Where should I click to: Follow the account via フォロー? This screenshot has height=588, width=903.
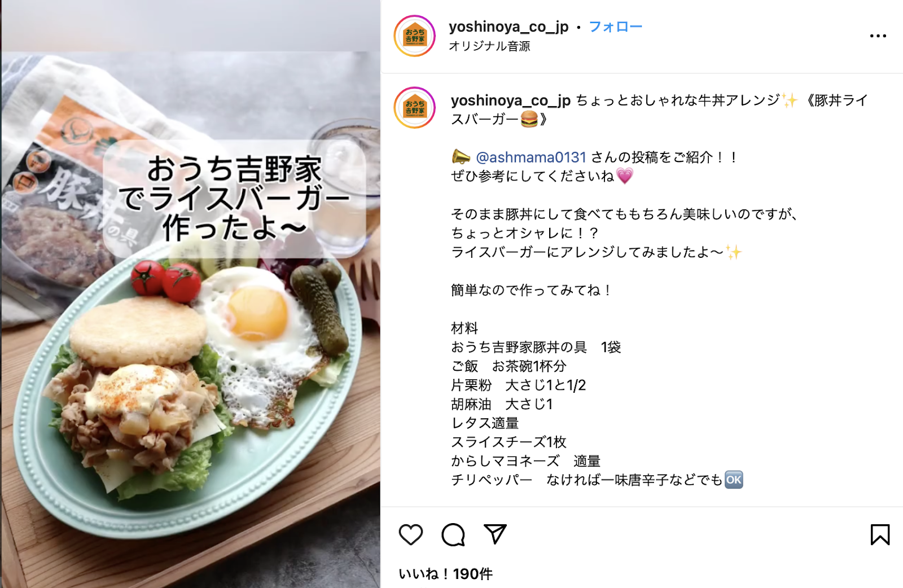tap(615, 27)
